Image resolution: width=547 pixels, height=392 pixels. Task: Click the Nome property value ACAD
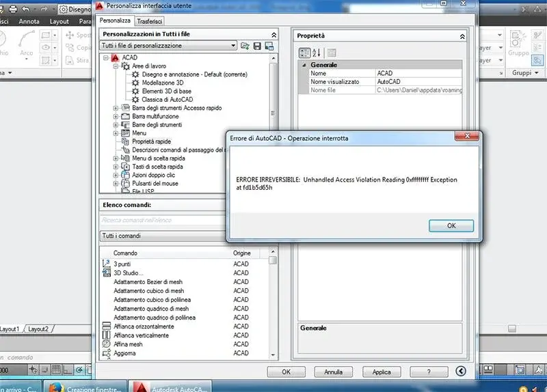click(418, 74)
